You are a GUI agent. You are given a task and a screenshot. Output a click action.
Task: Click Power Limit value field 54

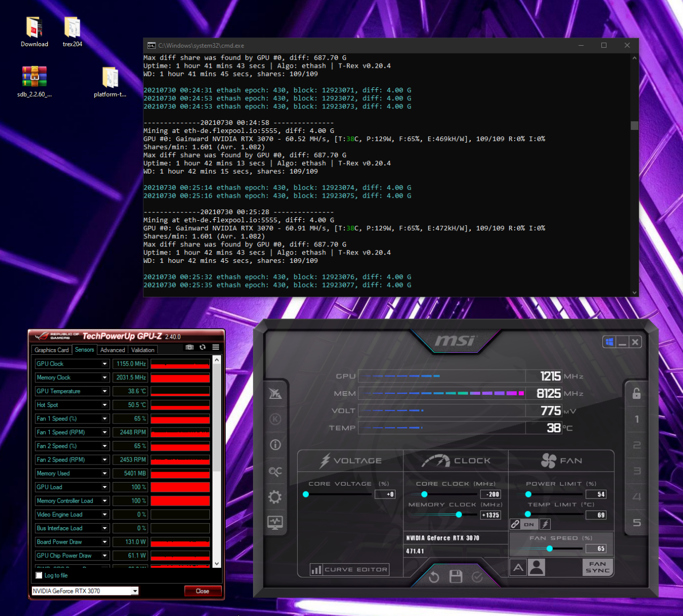[596, 494]
